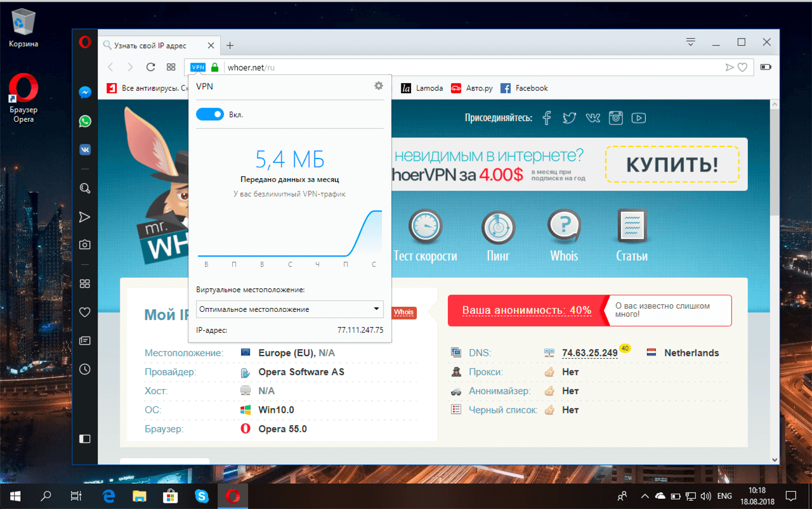This screenshot has width=812, height=509.
Task: Add page to bookmarks with heart icon
Action: [x=742, y=67]
